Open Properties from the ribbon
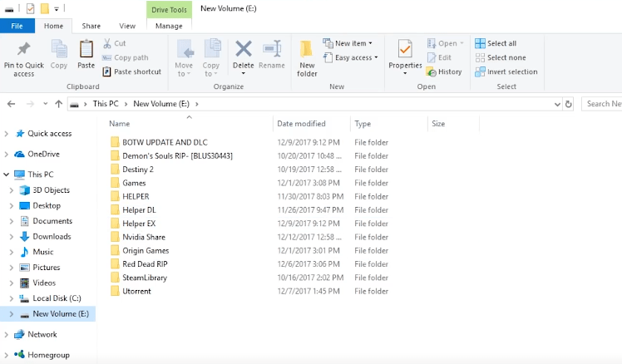Screen dimensions: 622x364 (405, 51)
